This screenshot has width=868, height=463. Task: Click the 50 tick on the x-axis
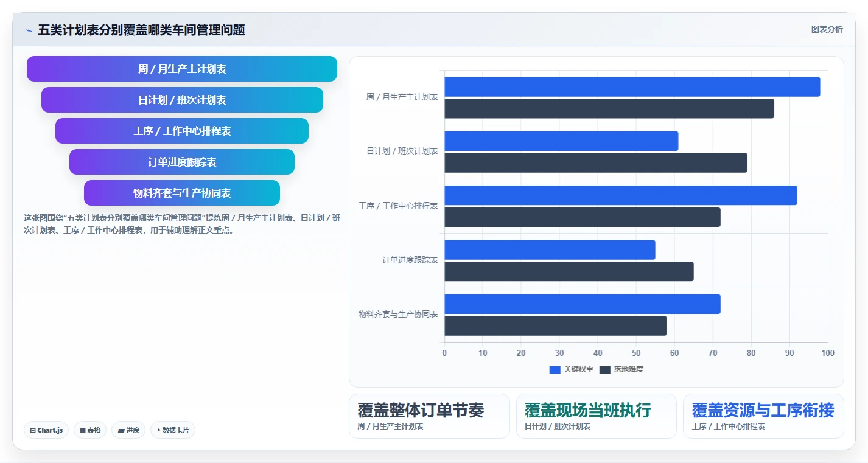click(636, 353)
